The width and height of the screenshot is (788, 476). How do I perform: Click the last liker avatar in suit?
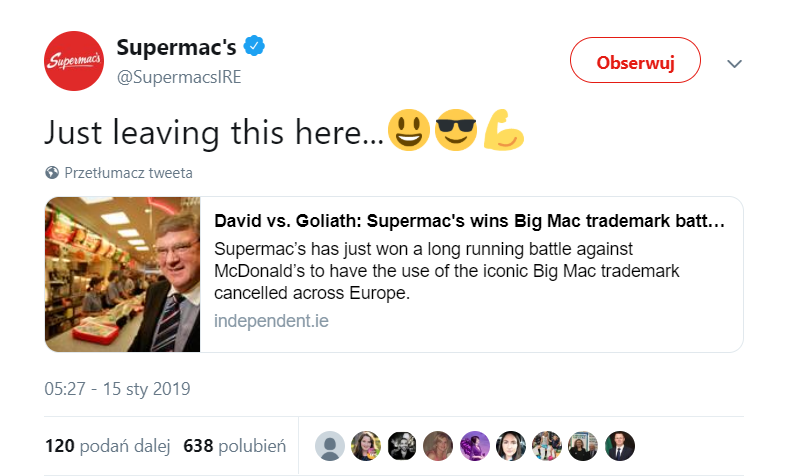coord(620,446)
